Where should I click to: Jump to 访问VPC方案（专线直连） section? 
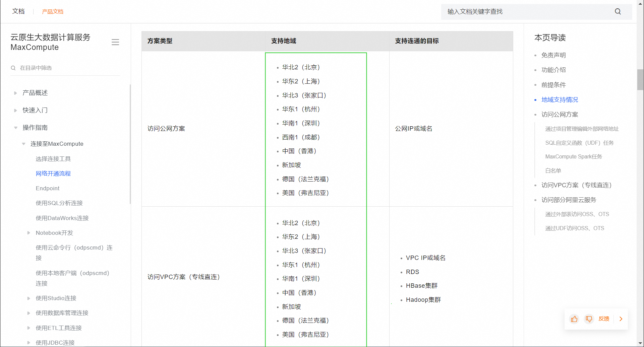tap(577, 185)
